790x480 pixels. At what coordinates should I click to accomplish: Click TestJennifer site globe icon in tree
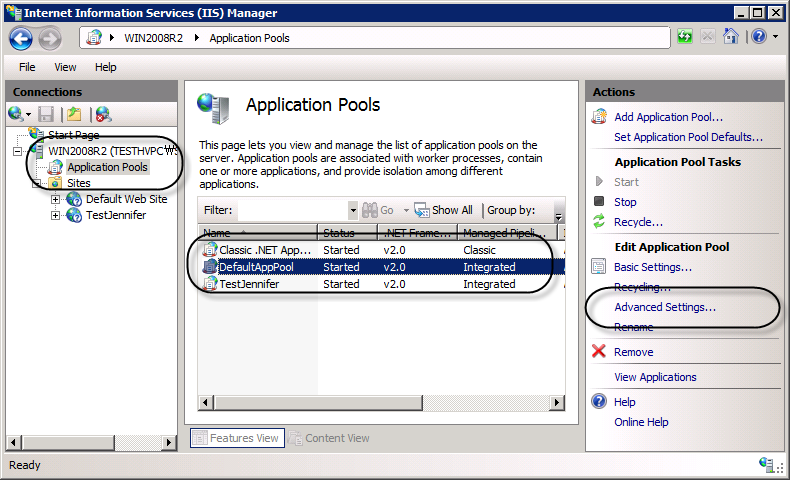click(x=74, y=215)
